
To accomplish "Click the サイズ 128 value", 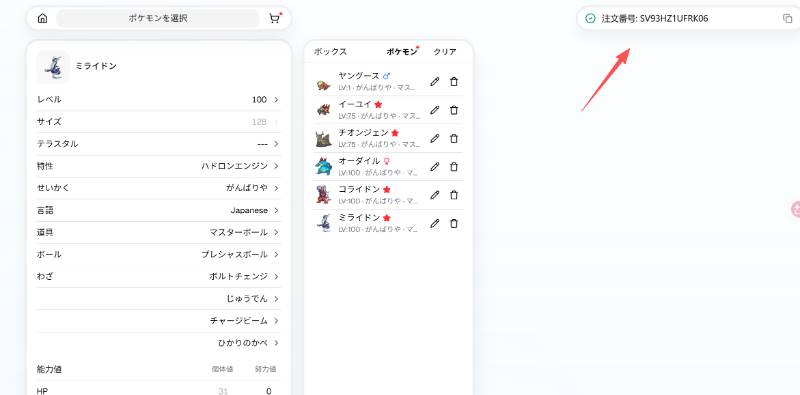I will coord(259,121).
